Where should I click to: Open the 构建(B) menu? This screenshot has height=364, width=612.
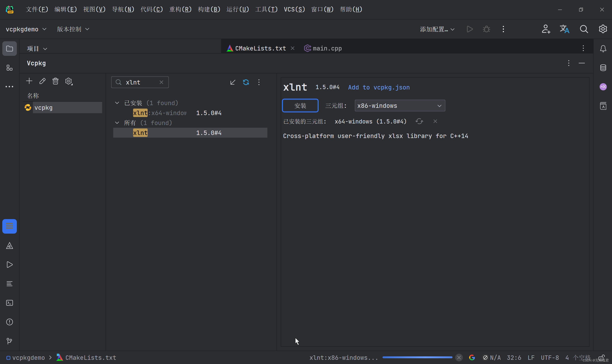click(x=209, y=9)
